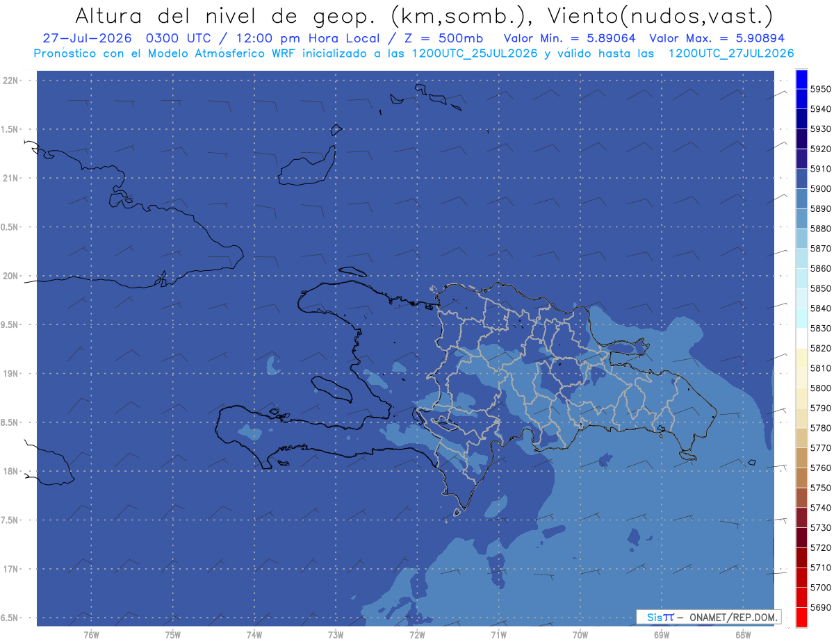
Task: Click the '5890' colorbar value
Action: 821,208
